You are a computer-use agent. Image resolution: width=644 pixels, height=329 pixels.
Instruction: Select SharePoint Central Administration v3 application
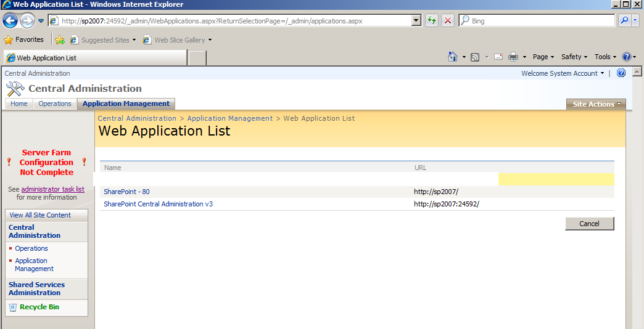click(158, 204)
